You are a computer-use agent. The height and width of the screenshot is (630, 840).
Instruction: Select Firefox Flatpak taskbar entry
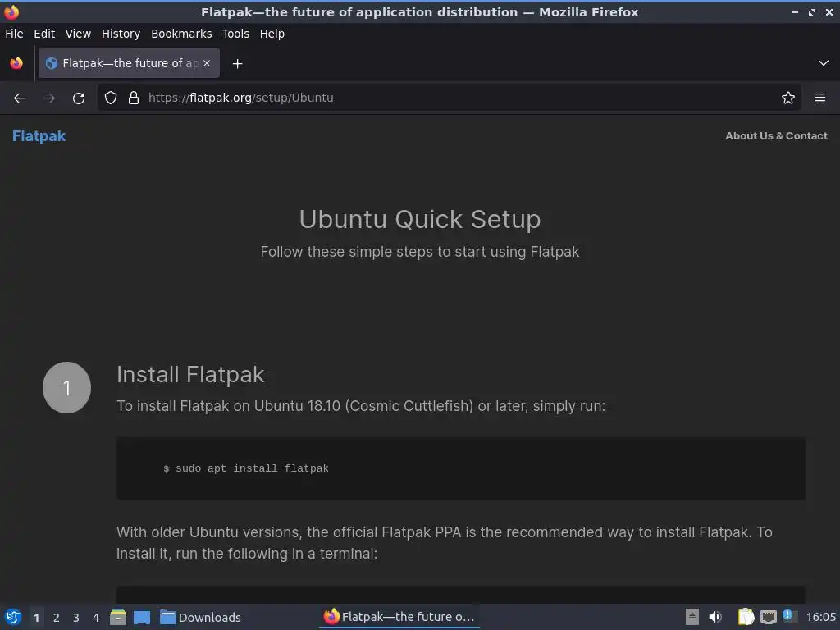[x=399, y=617]
